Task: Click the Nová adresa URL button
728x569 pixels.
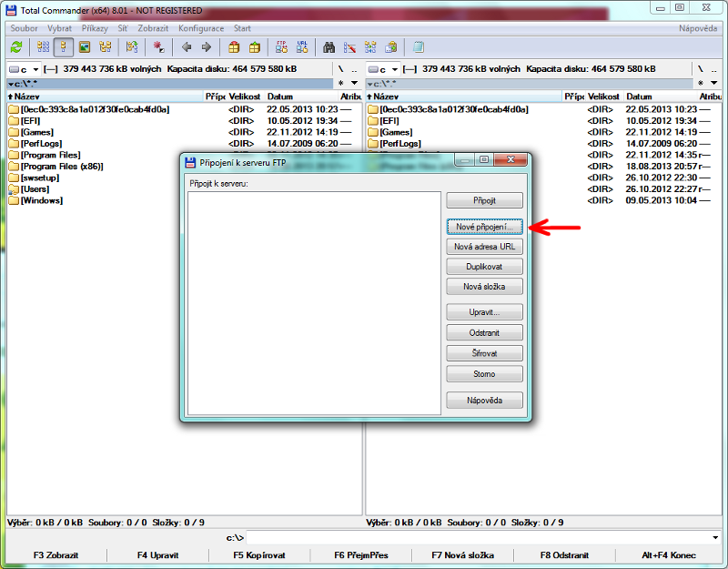Action: coord(484,247)
